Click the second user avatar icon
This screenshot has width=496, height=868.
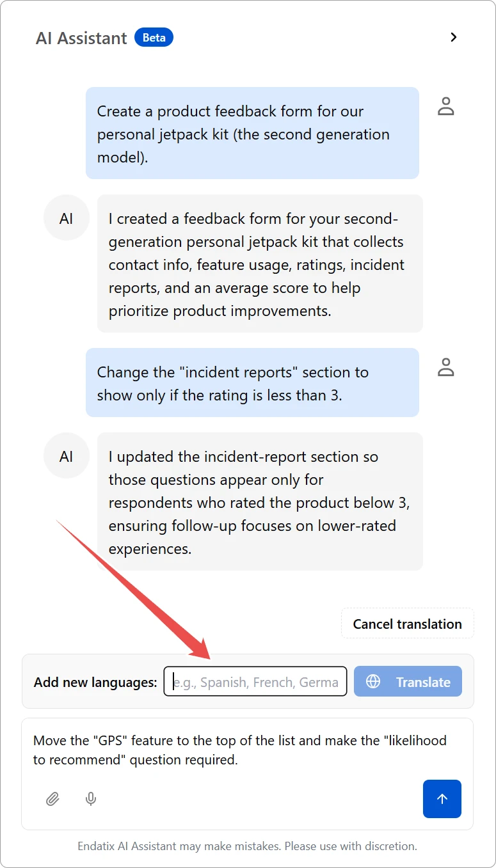point(445,367)
